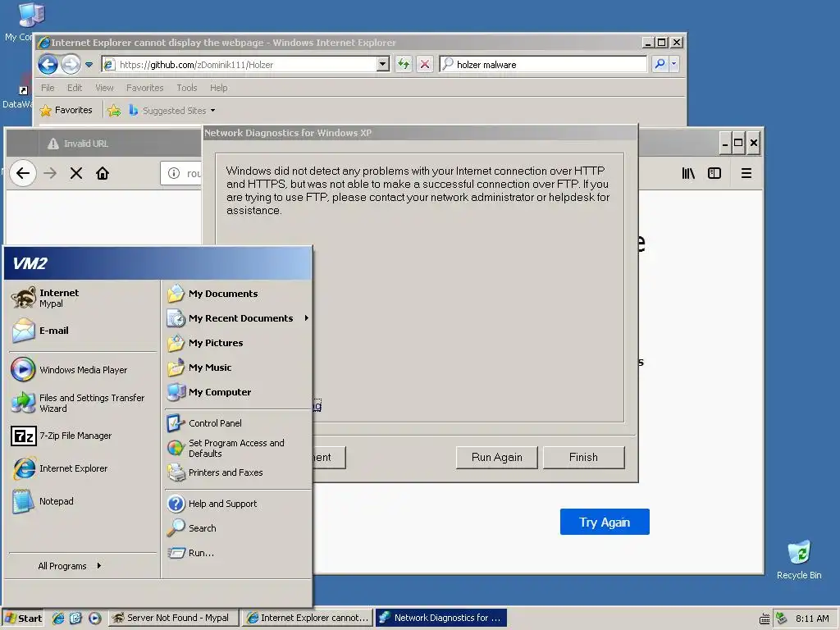Open Notepad from Start menu

coord(83,501)
